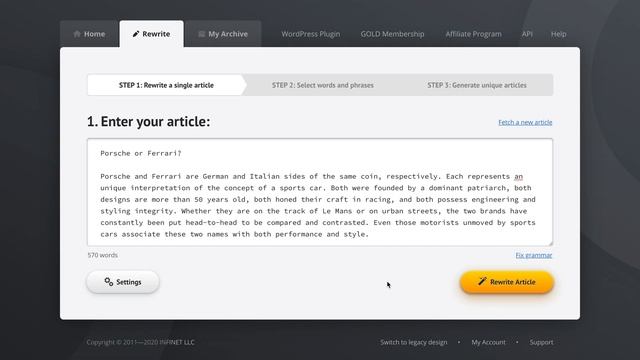Open the WordPress Plugin page

click(311, 34)
